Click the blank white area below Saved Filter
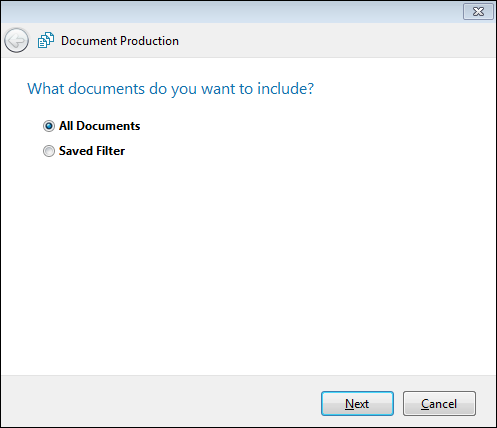This screenshot has height=428, width=497. [248, 263]
